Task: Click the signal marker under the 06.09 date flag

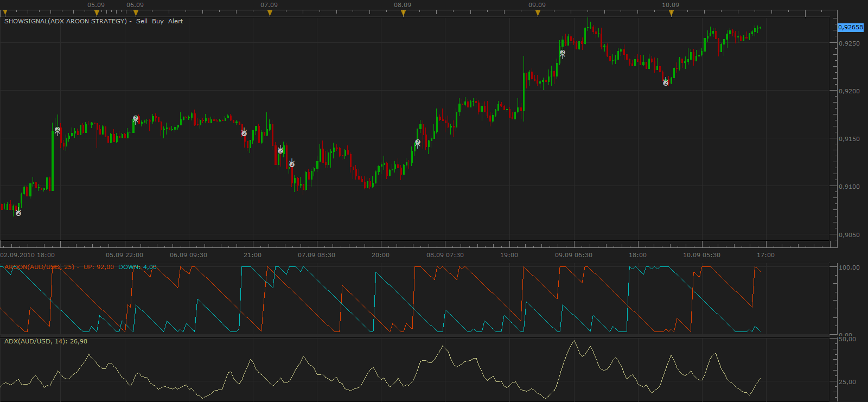Action: (x=136, y=118)
